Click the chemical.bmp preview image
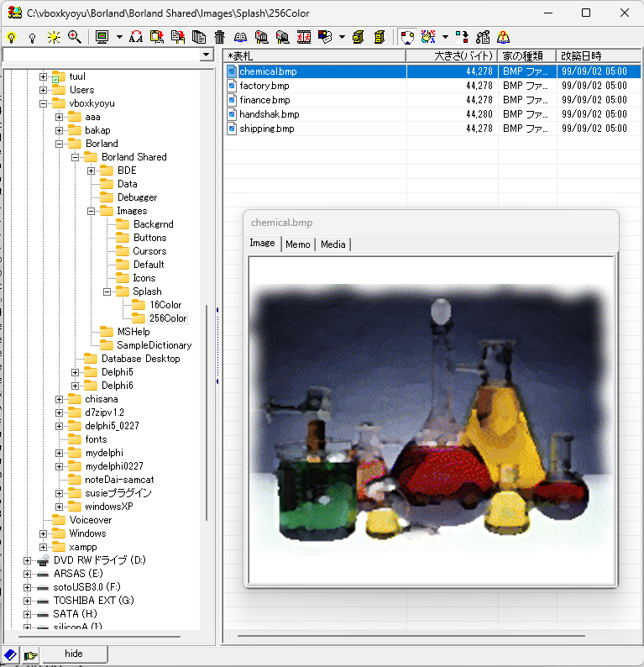 pyautogui.click(x=432, y=419)
